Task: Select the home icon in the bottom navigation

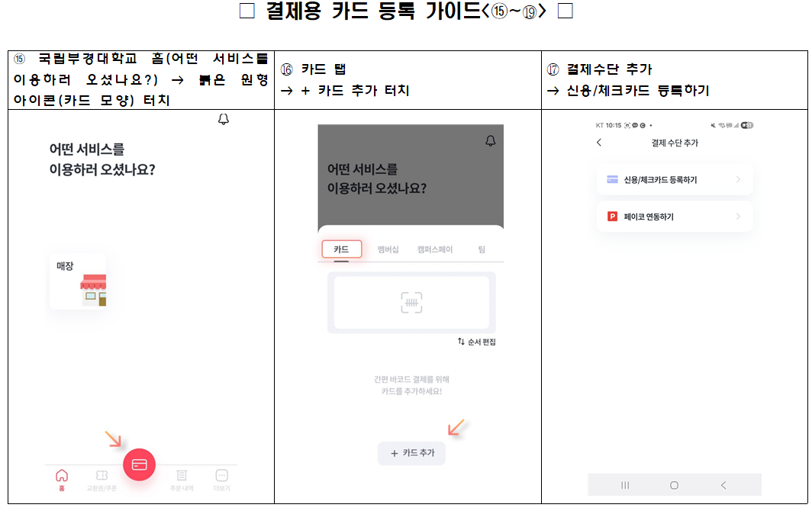Action: click(x=62, y=474)
